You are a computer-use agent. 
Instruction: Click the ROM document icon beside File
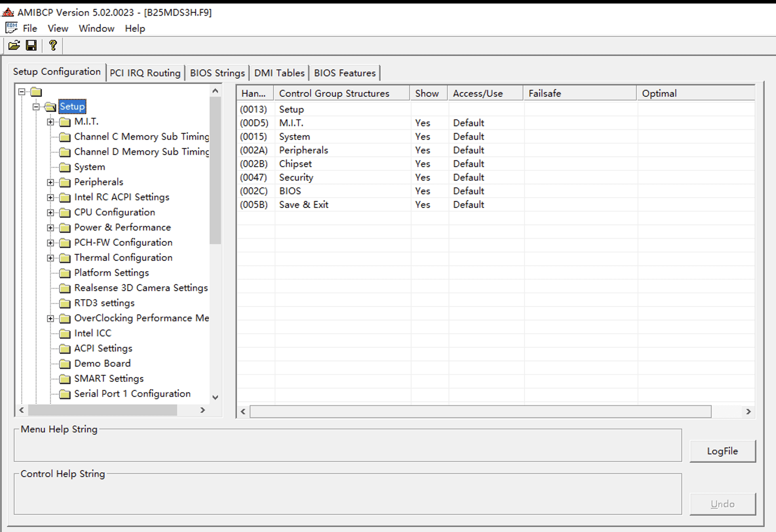pos(11,28)
